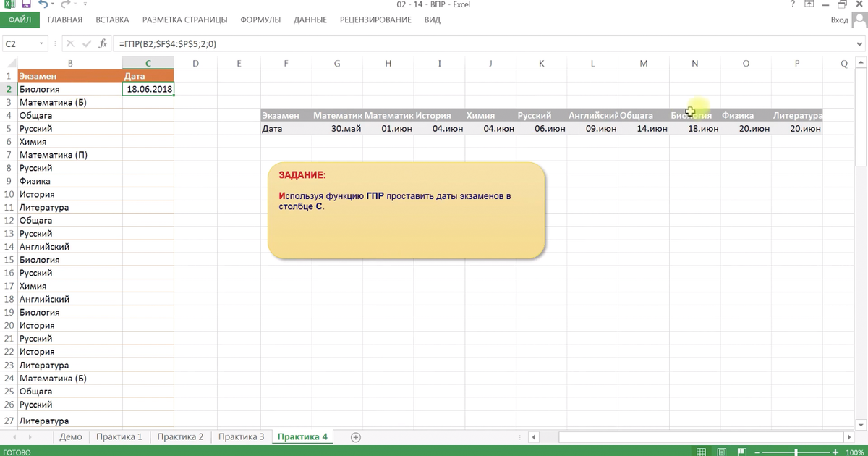
Task: Open the ДАННЫЕ ribbon tab
Action: pyautogui.click(x=310, y=20)
